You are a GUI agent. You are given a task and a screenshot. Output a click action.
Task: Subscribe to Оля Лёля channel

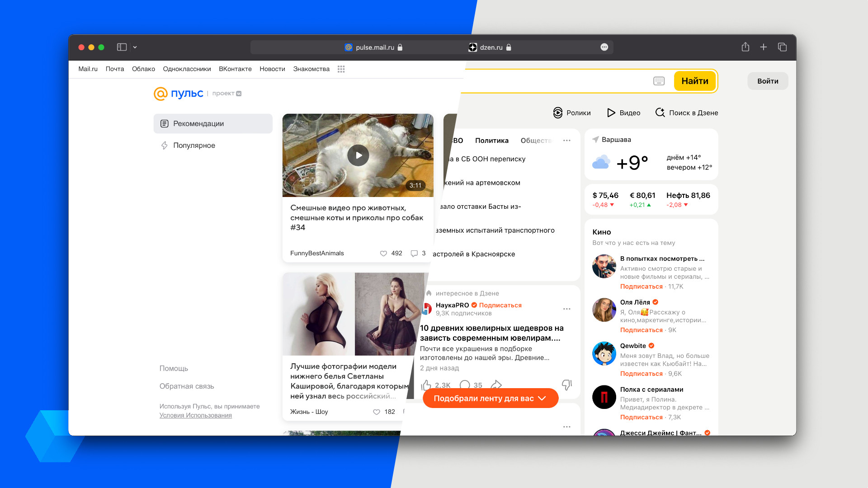(641, 330)
